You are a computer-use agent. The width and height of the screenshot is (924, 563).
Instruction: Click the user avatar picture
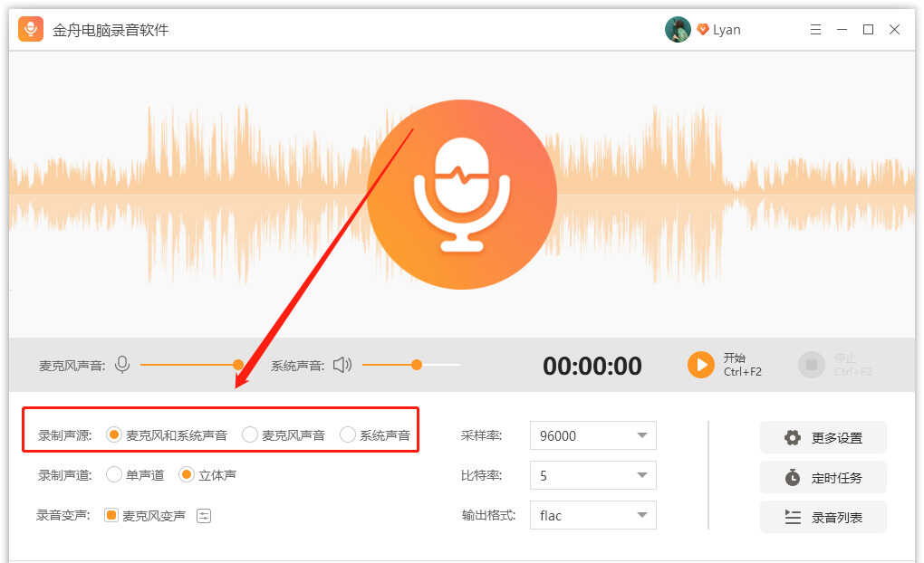coord(678,30)
